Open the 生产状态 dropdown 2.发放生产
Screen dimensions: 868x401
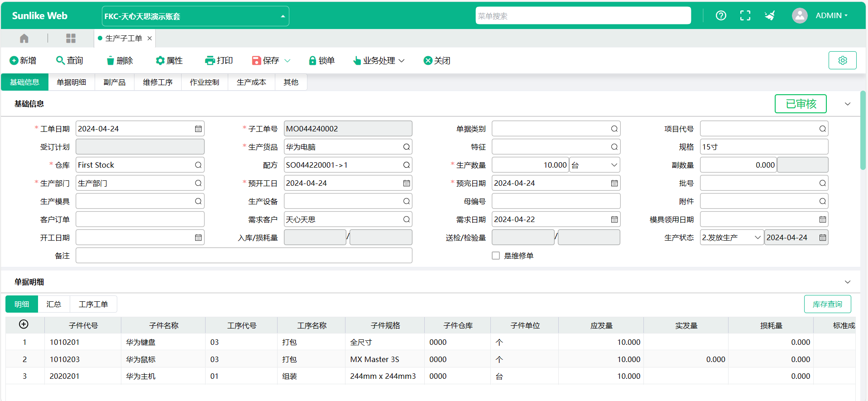click(x=732, y=237)
